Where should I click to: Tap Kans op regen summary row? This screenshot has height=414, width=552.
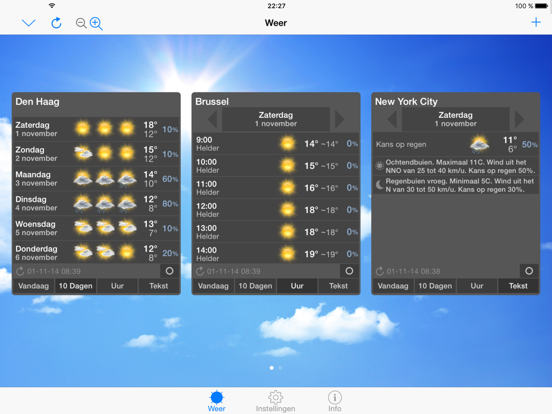(x=456, y=144)
